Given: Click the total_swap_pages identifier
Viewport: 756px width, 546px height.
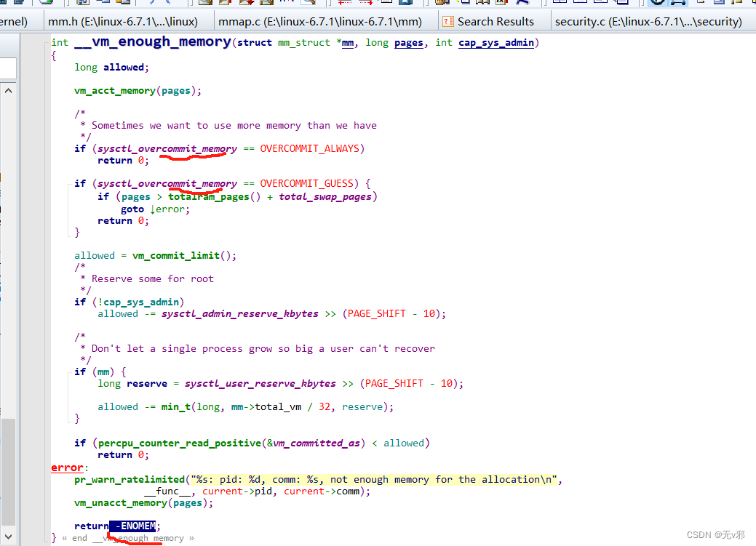Looking at the screenshot, I should [x=325, y=197].
